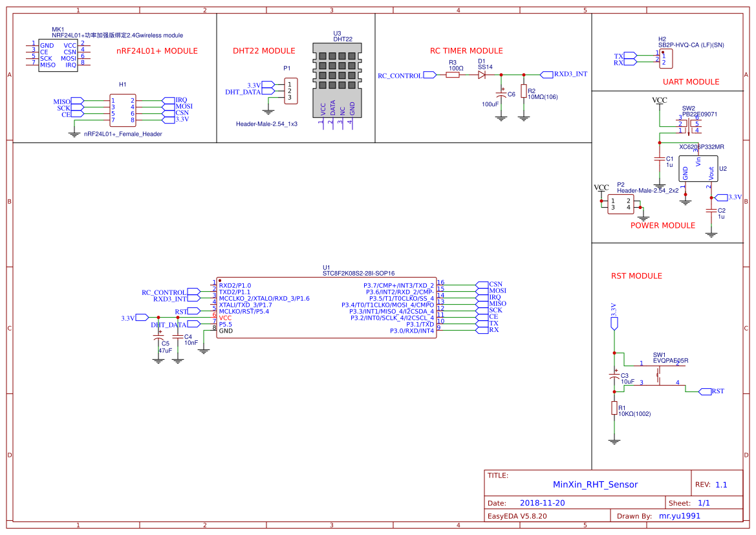Select resistor R1 10KΩ in RST module
Screen dimensions: 756x535
(x=613, y=408)
